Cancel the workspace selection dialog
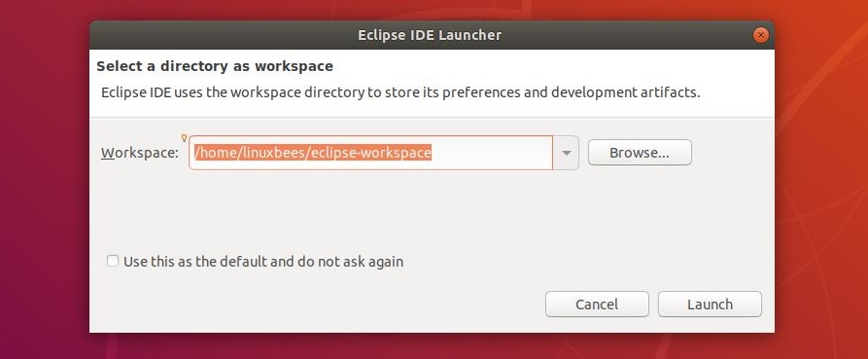 597,305
